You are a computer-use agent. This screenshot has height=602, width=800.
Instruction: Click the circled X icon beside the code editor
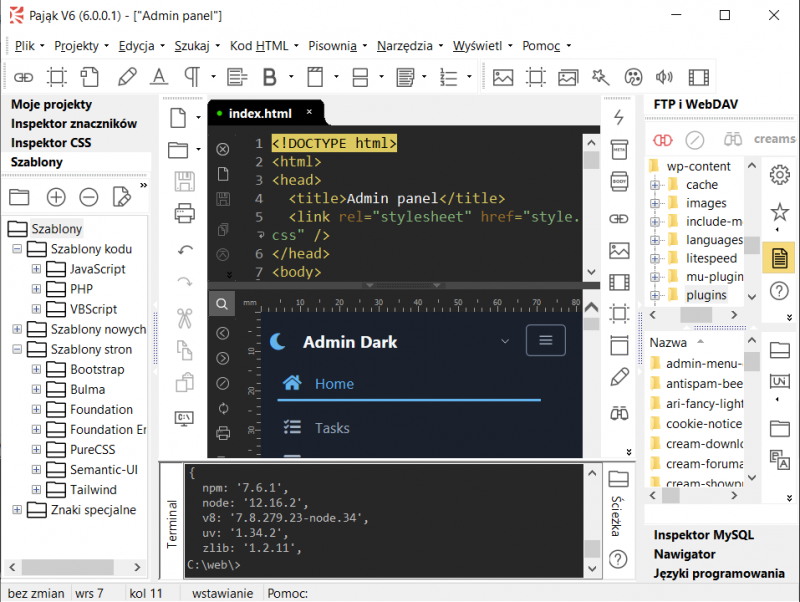222,149
